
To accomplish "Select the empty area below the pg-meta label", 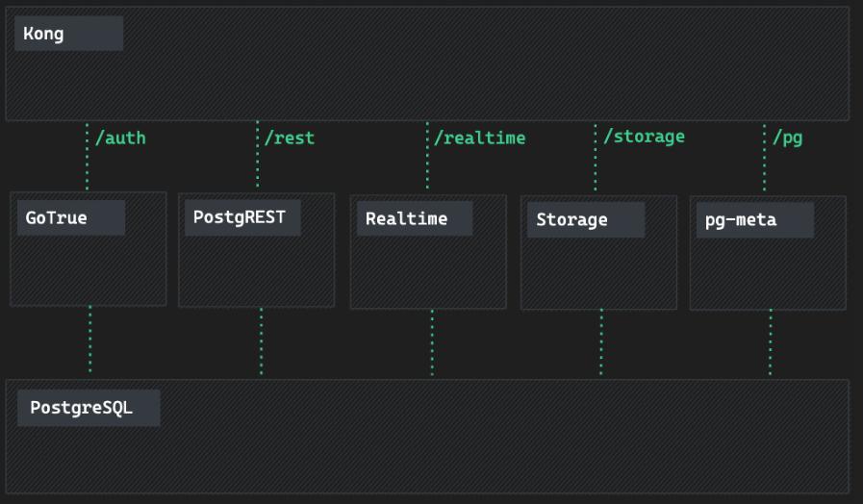I will coord(768,275).
